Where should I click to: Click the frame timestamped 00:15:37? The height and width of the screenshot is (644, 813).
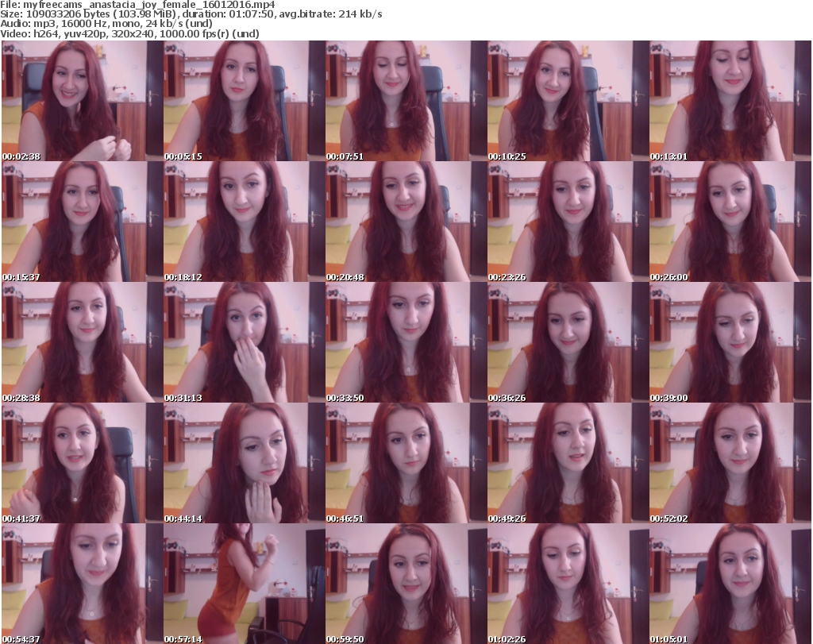[83, 222]
